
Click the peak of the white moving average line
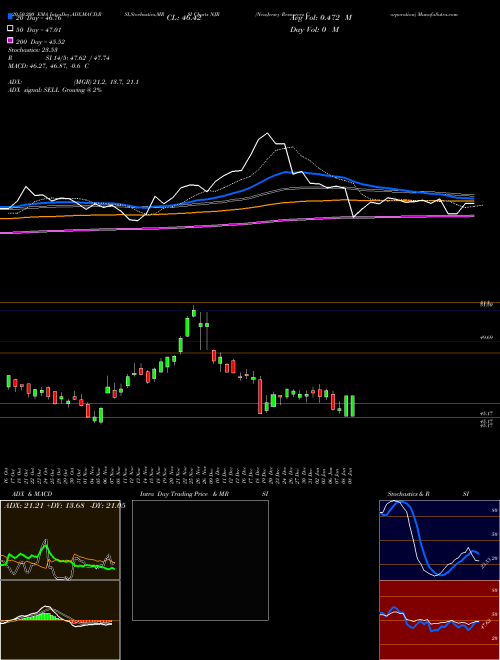(267, 134)
